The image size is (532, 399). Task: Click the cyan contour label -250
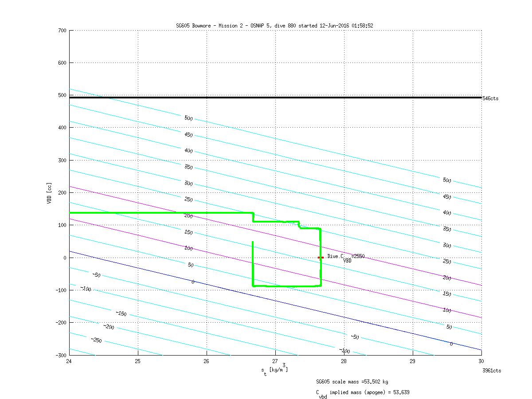(x=96, y=340)
